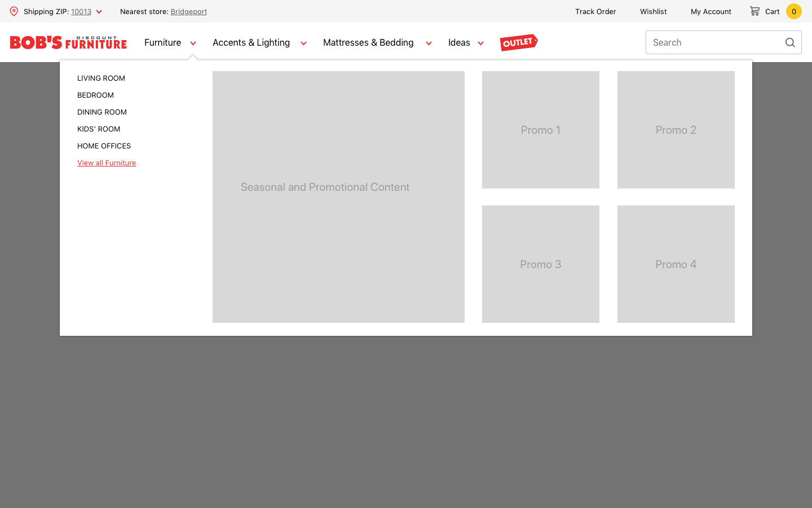Open the Bridgeport nearest store link
The width and height of the screenshot is (812, 508).
(189, 11)
